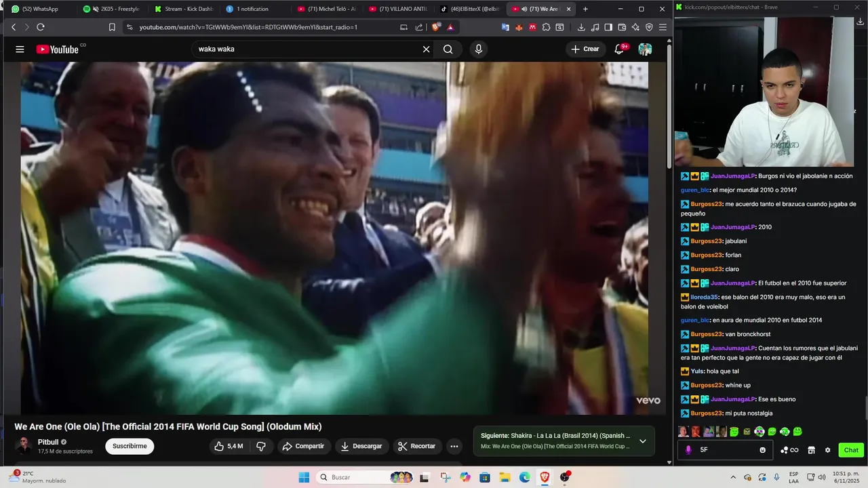Screen dimensions: 868x488
Task: Open the YouTube hamburger guide menu
Action: [20, 49]
